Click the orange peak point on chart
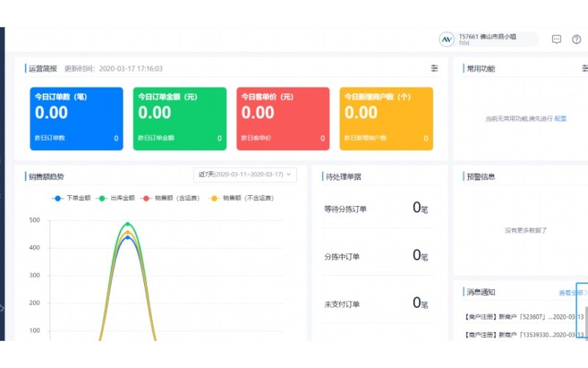The height and width of the screenshot is (368, 588). 128,233
